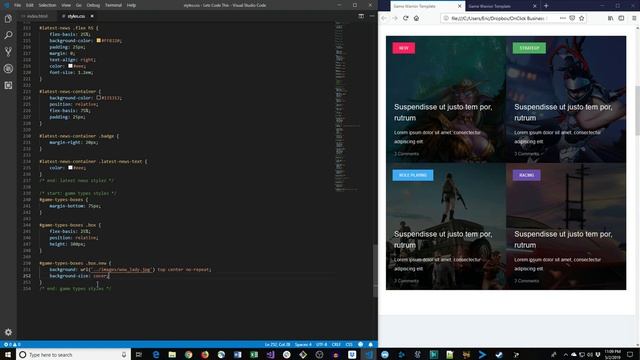Click the code minimap in VS Code
The width and height of the screenshot is (640, 360).
pyautogui.click(x=346, y=106)
